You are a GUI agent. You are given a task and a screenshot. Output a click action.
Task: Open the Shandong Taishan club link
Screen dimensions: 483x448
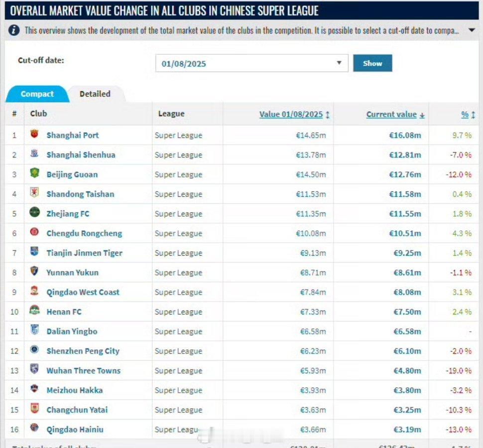[80, 194]
